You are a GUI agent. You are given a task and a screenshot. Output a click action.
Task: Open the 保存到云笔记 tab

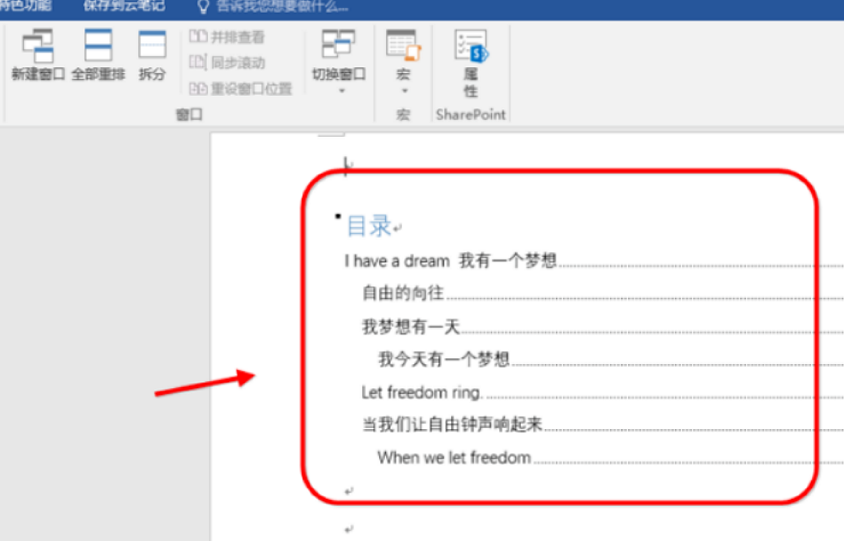[124, 6]
